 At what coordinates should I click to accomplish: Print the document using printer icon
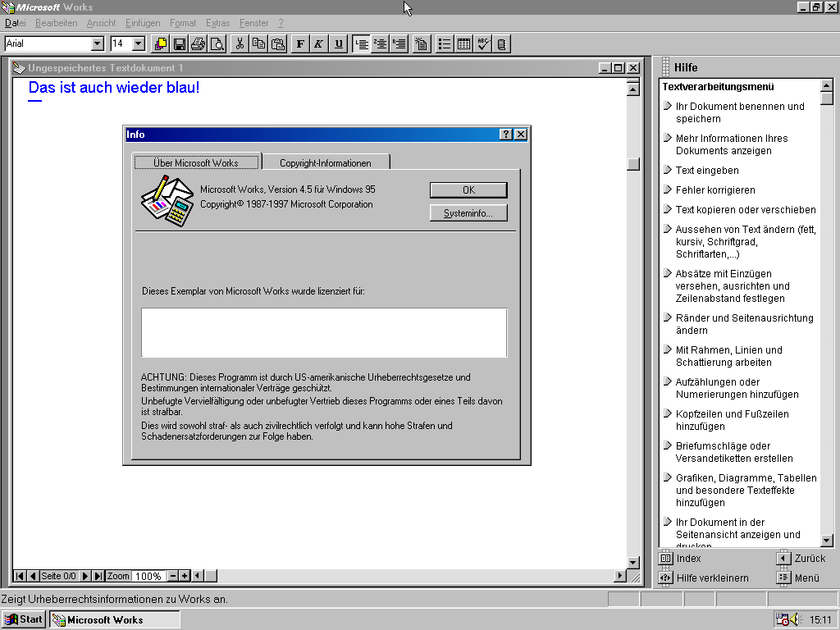tap(199, 44)
